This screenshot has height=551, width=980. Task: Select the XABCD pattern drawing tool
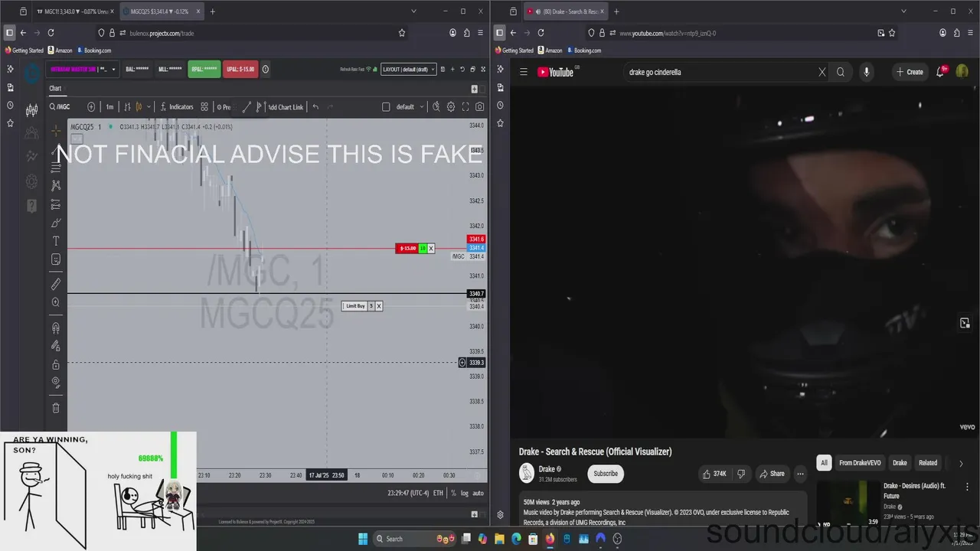pyautogui.click(x=56, y=185)
